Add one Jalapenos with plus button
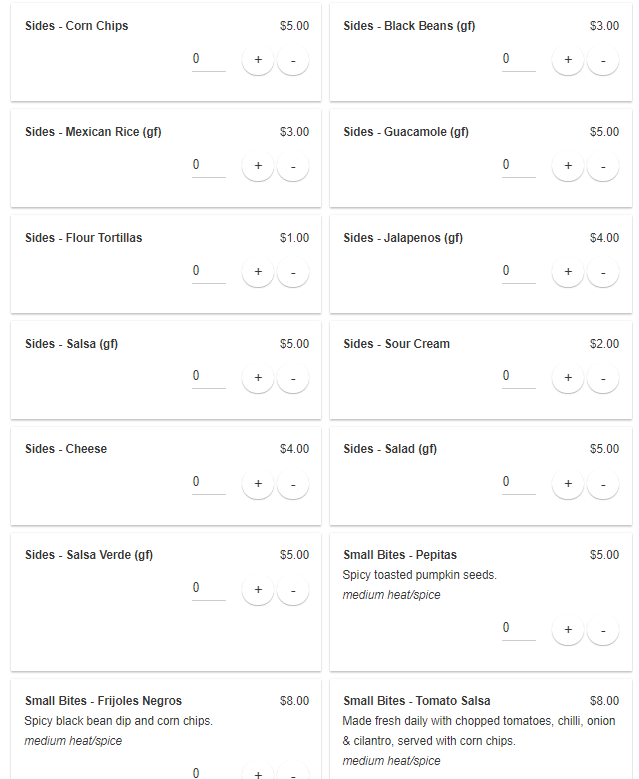 [567, 272]
